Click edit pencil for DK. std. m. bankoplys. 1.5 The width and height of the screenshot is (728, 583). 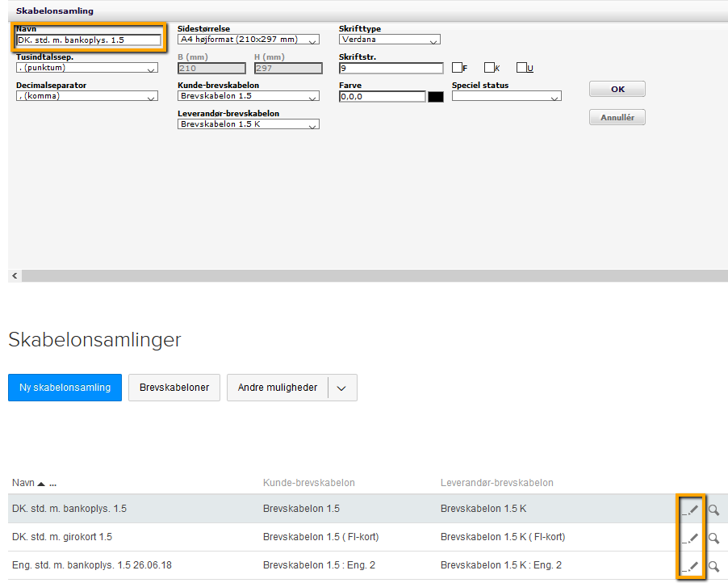692,510
